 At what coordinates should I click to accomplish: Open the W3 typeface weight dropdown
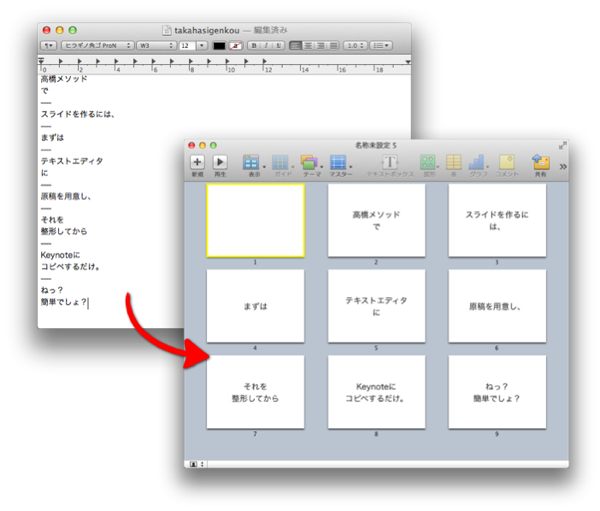point(156,46)
